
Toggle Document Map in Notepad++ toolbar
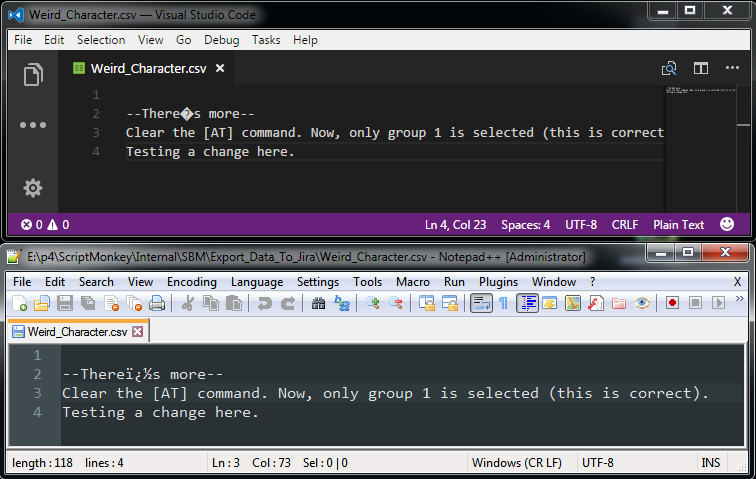point(573,303)
